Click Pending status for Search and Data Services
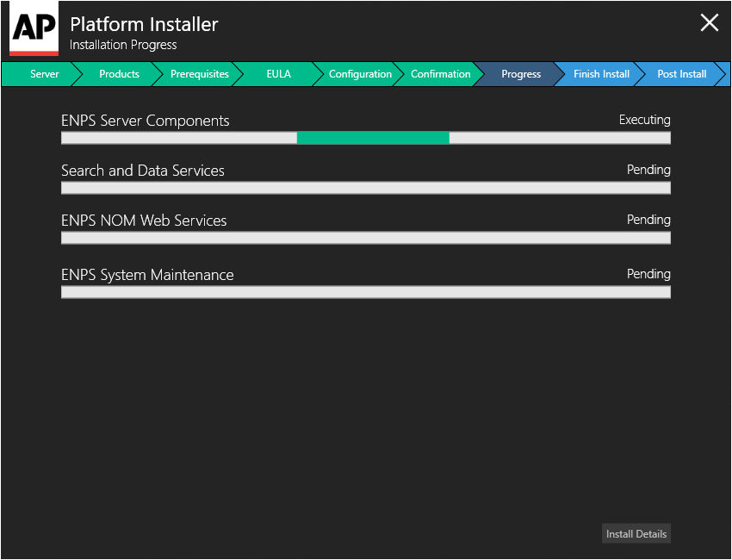 (x=648, y=170)
